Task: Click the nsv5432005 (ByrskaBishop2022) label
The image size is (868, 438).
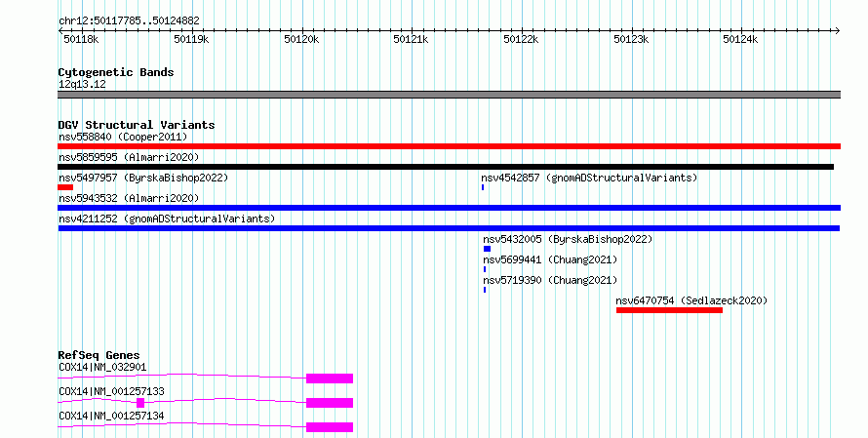Action: (x=568, y=239)
